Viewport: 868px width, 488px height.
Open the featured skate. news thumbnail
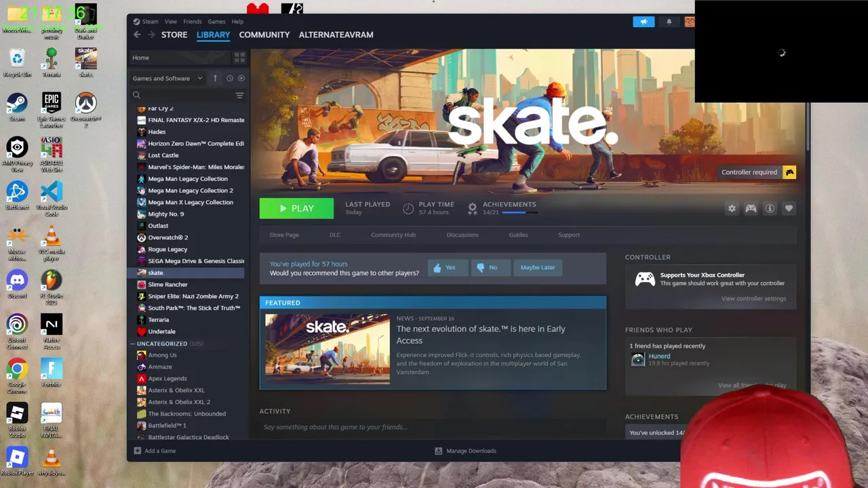click(x=328, y=349)
